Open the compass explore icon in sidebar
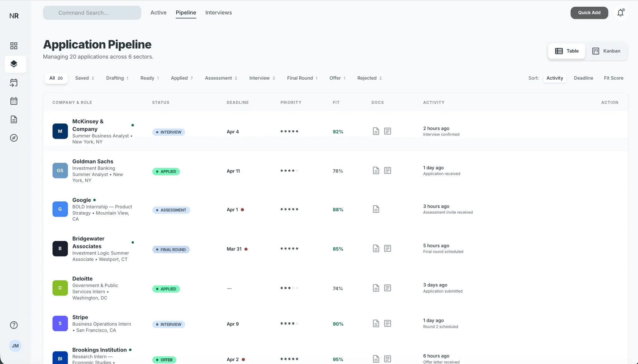The height and width of the screenshot is (364, 638). (x=14, y=138)
